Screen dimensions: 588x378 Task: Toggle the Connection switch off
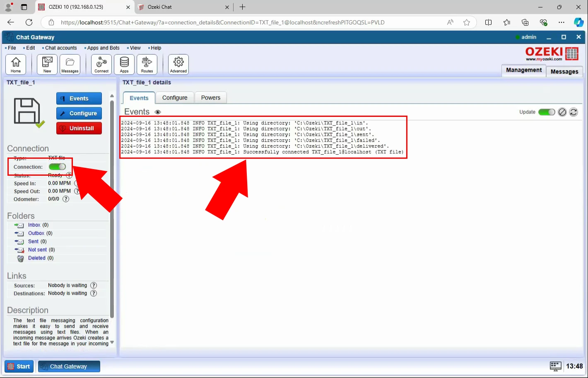coord(57,167)
